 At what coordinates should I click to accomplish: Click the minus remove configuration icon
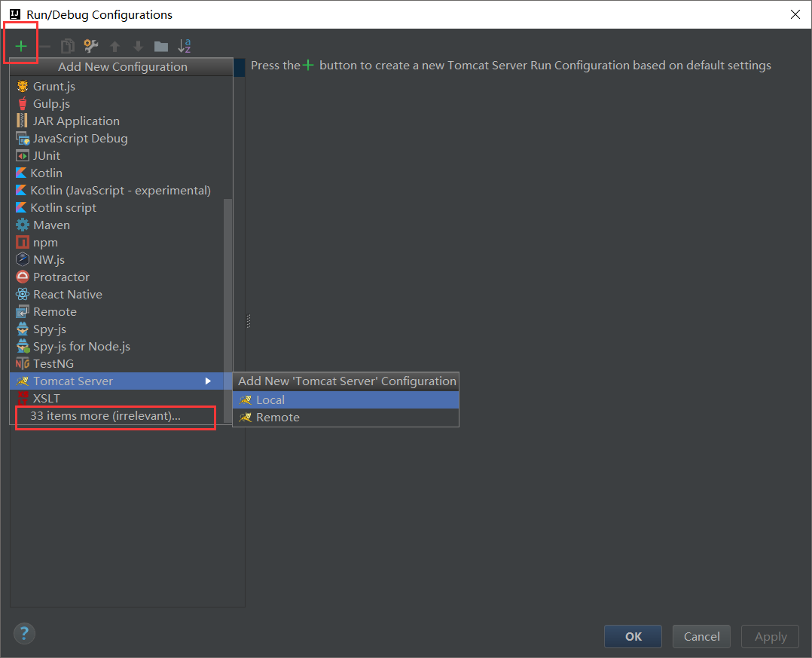pyautogui.click(x=44, y=46)
